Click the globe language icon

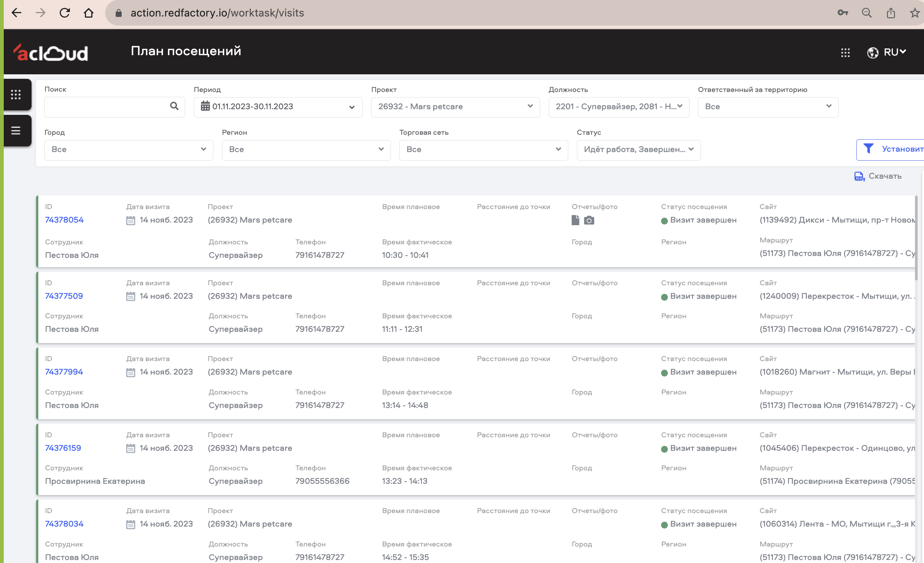pyautogui.click(x=873, y=53)
